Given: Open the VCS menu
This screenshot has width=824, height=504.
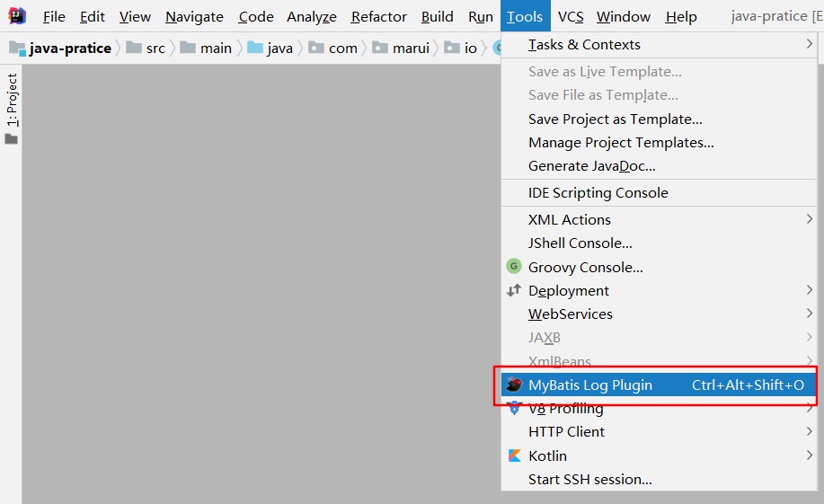Looking at the screenshot, I should coord(570,16).
